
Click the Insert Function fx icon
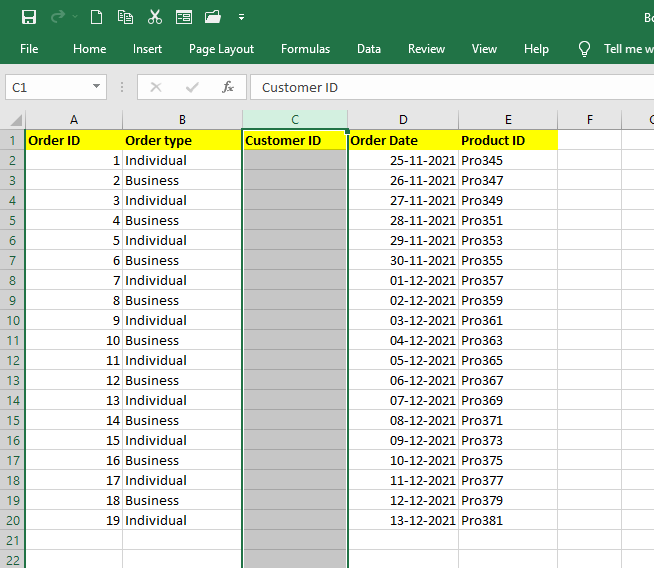228,87
